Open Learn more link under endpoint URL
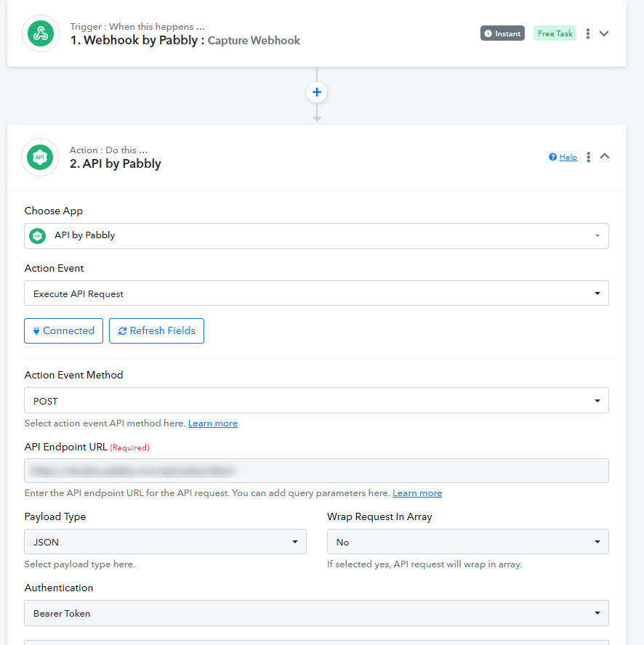 417,492
